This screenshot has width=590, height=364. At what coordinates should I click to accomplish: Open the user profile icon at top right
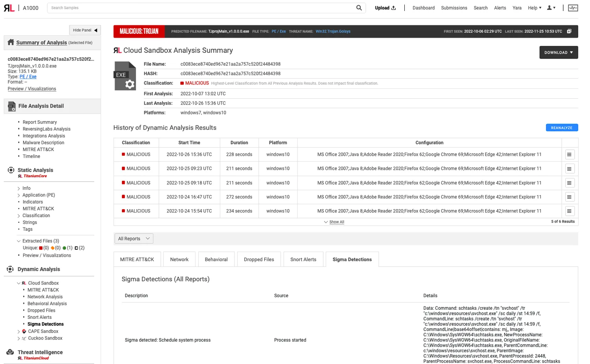click(x=550, y=7)
